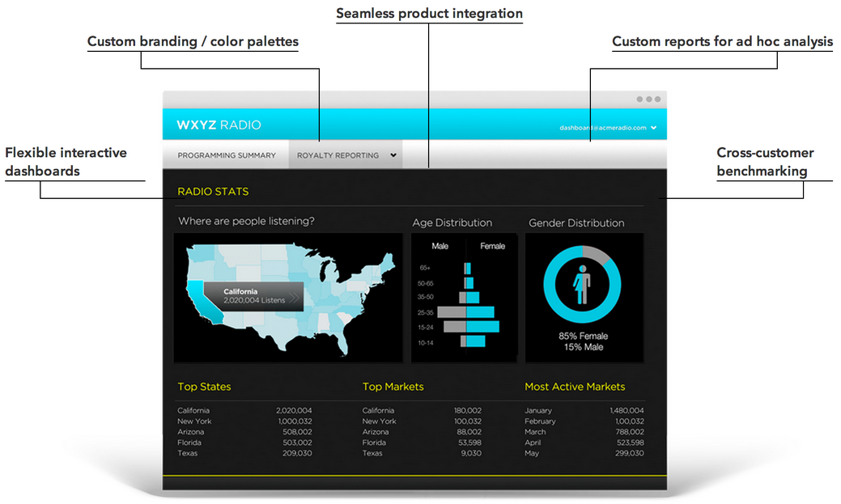This screenshot has width=841, height=504.
Task: Click the Radio Stats heading
Action: (x=213, y=192)
